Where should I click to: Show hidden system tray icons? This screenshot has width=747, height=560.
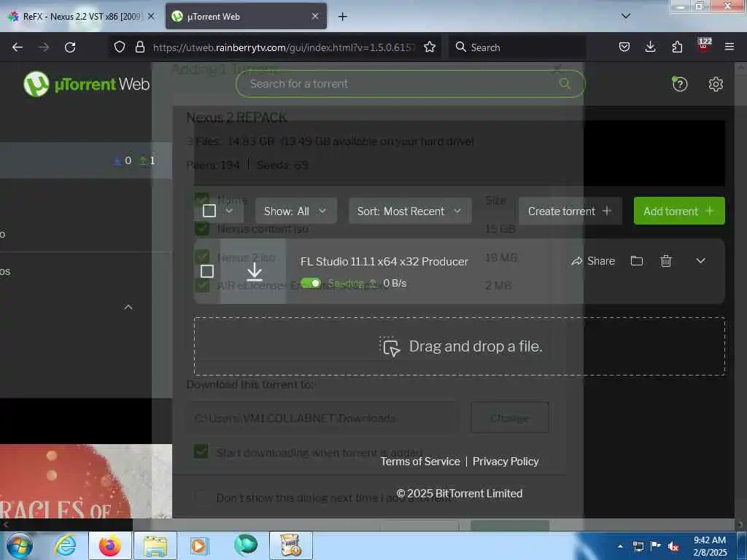click(x=620, y=546)
